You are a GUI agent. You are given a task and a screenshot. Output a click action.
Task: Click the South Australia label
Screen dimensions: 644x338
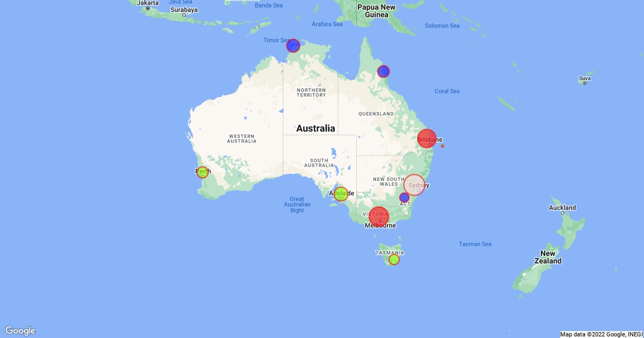pos(319,163)
